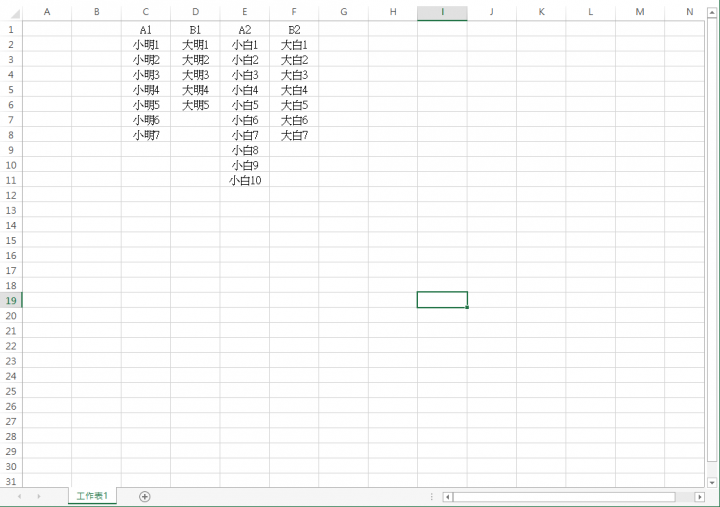Image resolution: width=720 pixels, height=507 pixels.
Task: Select row 19 header
Action: click(11, 301)
